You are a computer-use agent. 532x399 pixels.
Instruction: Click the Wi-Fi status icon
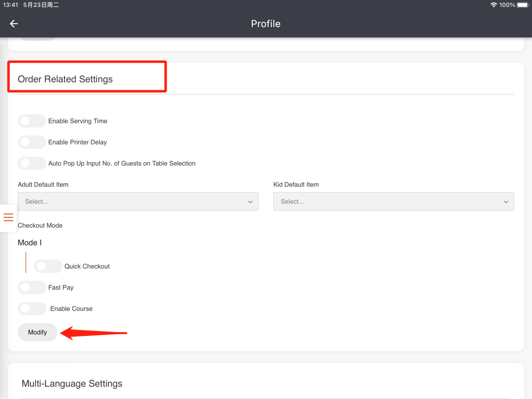pyautogui.click(x=494, y=5)
